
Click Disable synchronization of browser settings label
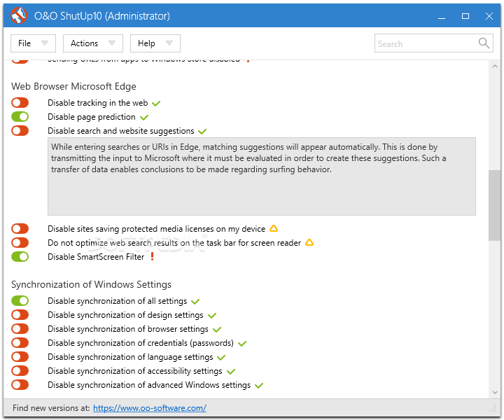(128, 329)
